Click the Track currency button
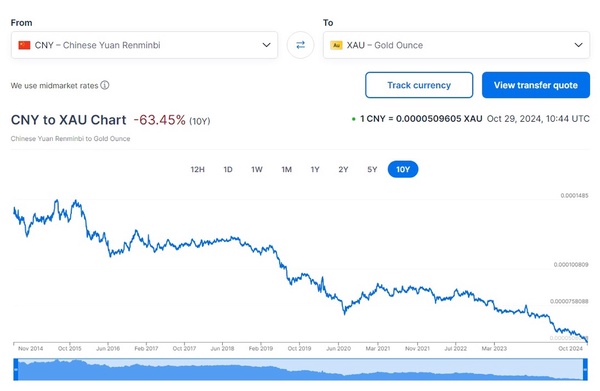 [419, 85]
